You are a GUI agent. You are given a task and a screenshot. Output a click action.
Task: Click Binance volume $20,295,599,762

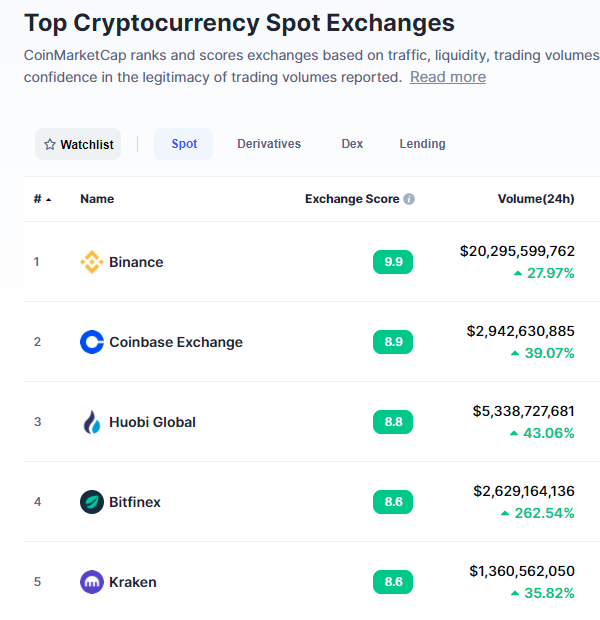coord(517,251)
